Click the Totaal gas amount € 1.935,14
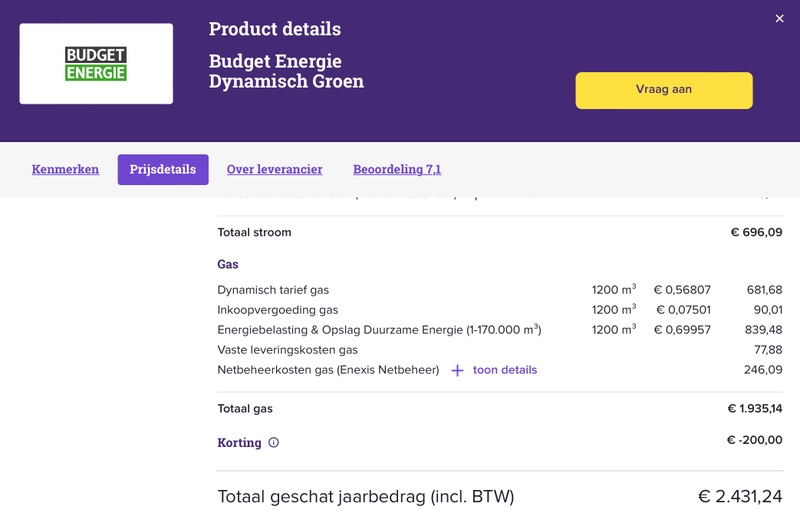The image size is (800, 523). (x=754, y=409)
